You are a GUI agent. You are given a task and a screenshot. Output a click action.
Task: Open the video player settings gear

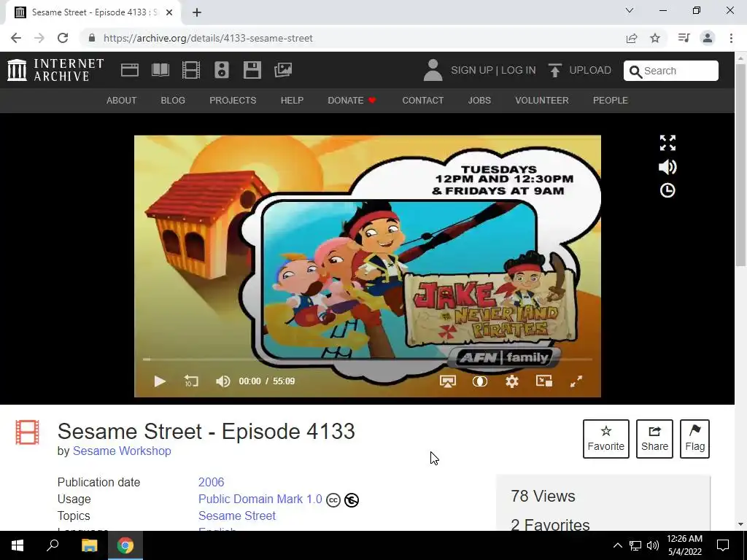[512, 381]
